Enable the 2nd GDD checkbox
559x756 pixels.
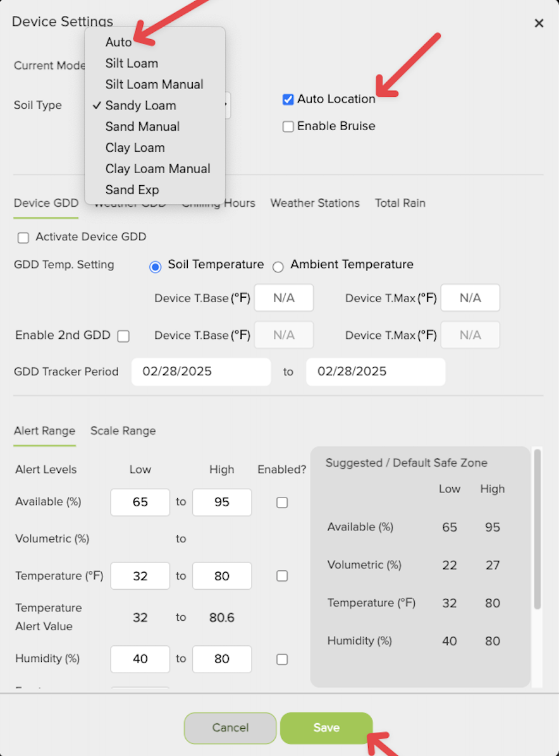point(123,336)
